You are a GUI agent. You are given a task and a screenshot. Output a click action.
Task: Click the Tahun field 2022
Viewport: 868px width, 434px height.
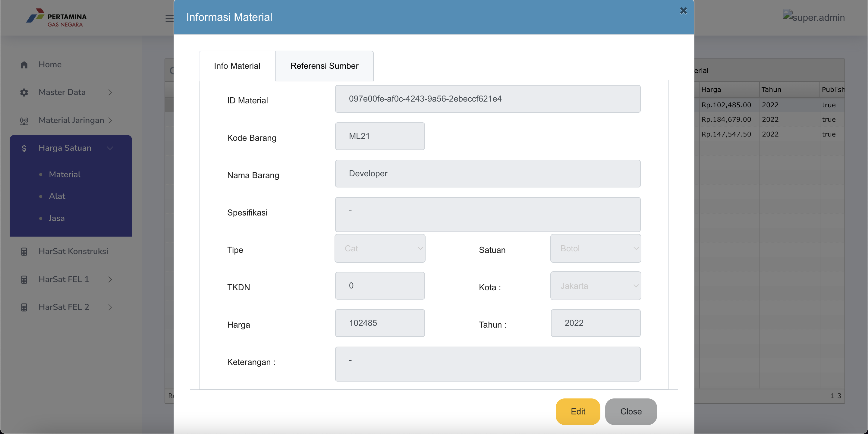[x=596, y=323]
